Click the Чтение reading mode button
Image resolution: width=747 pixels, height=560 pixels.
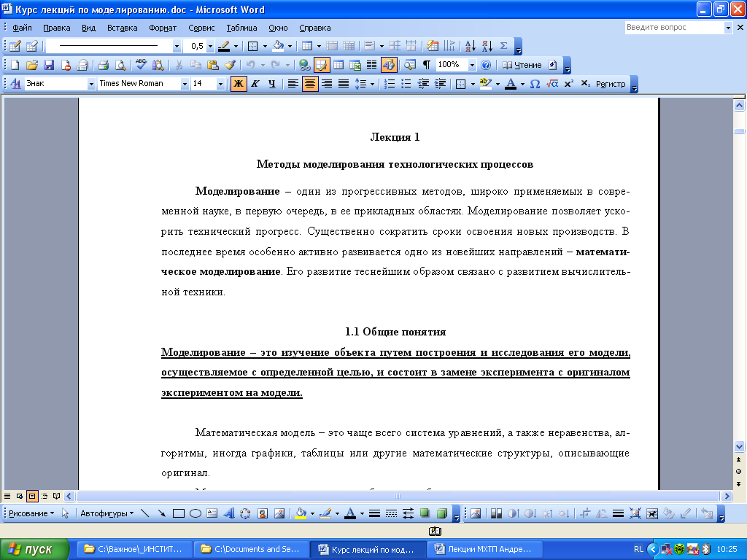click(x=522, y=65)
